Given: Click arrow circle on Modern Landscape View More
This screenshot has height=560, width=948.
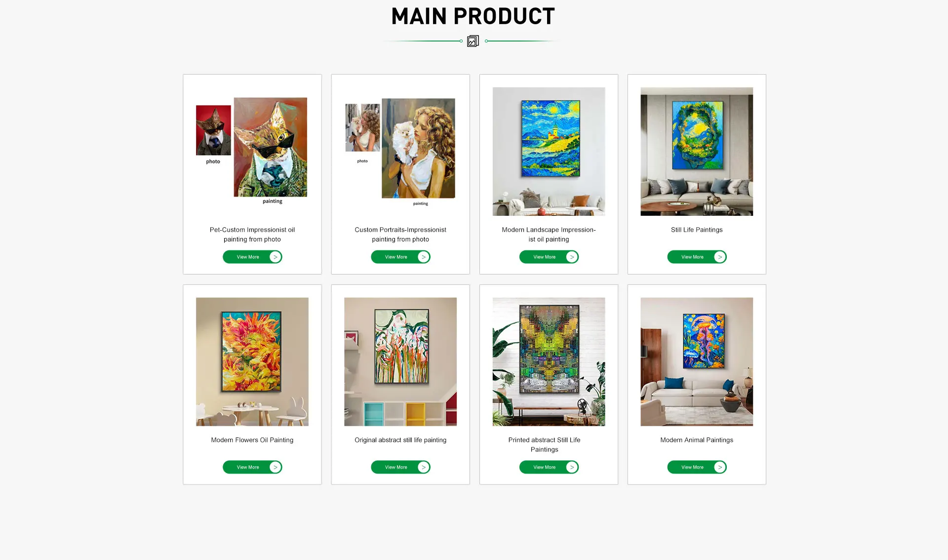Looking at the screenshot, I should pyautogui.click(x=571, y=257).
